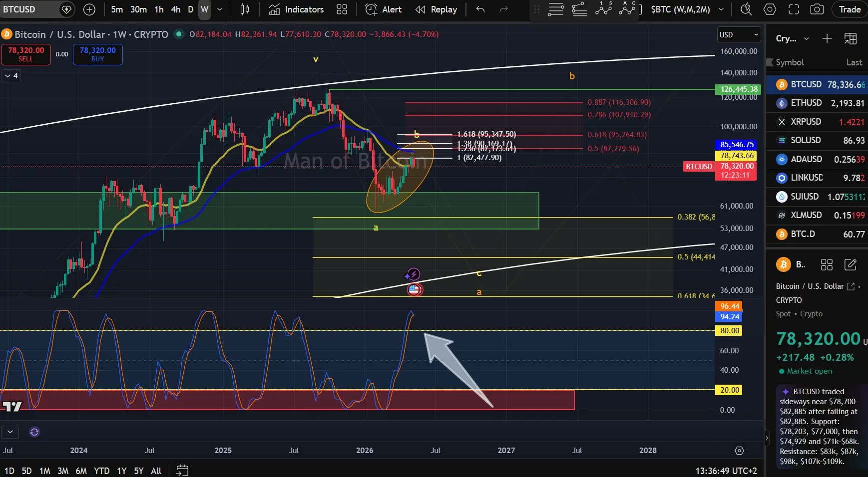This screenshot has width=868, height=477.
Task: Expand the timeframe interval dropdown
Action: pyautogui.click(x=219, y=9)
